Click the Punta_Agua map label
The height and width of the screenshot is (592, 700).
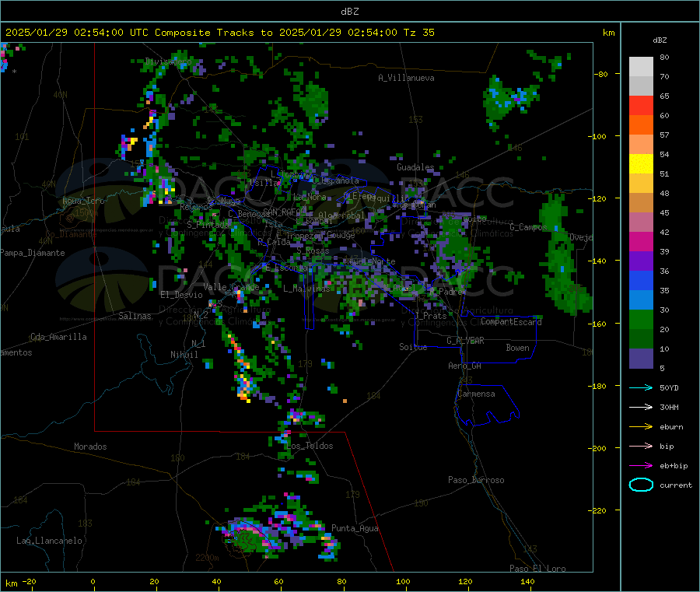coord(355,528)
